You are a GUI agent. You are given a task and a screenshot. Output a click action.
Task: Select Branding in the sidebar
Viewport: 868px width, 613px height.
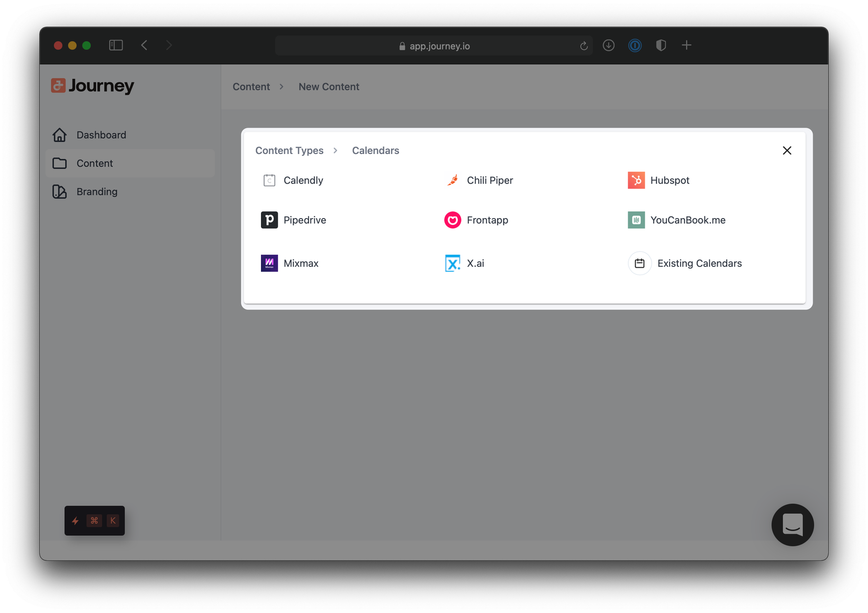[x=130, y=192]
